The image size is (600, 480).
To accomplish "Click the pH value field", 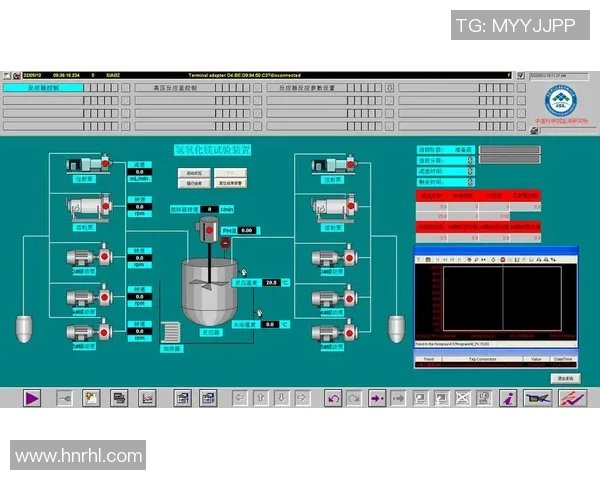I will 247,231.
